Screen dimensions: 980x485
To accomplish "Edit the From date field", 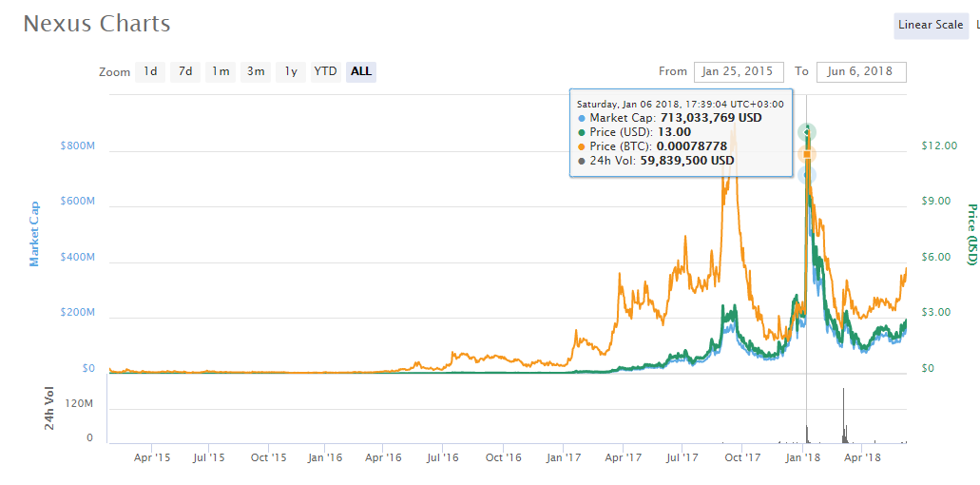I will [739, 72].
